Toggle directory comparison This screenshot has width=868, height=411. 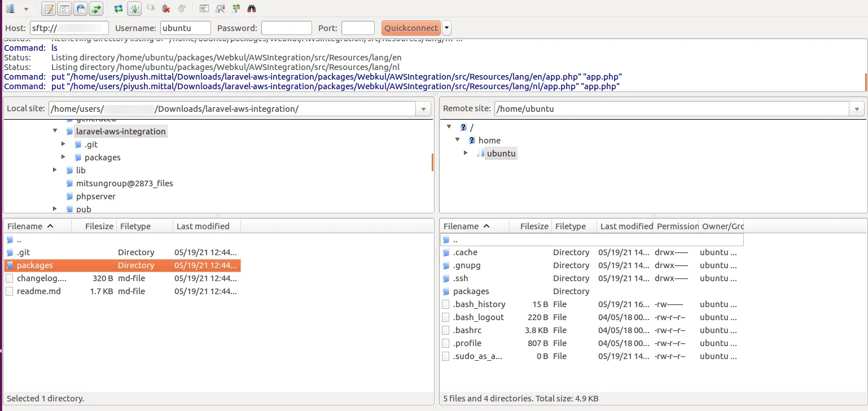pyautogui.click(x=220, y=8)
